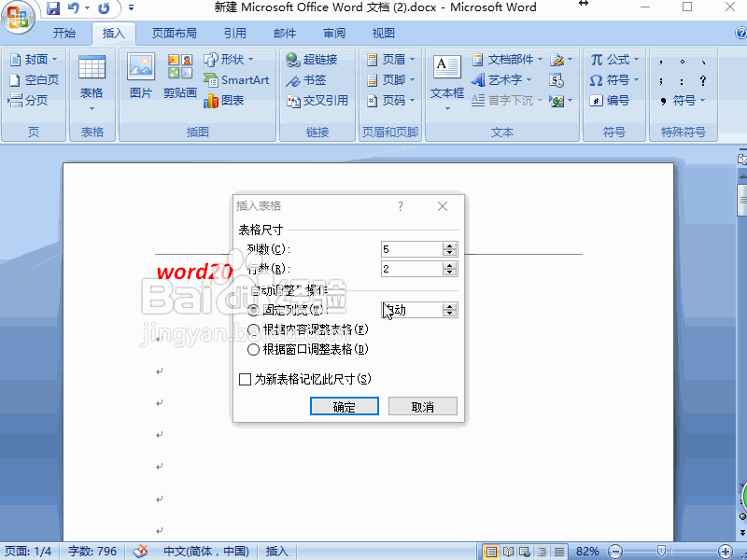Decrease 行数 row count spinner
Viewport: 747px width, 560px height.
pyautogui.click(x=450, y=273)
